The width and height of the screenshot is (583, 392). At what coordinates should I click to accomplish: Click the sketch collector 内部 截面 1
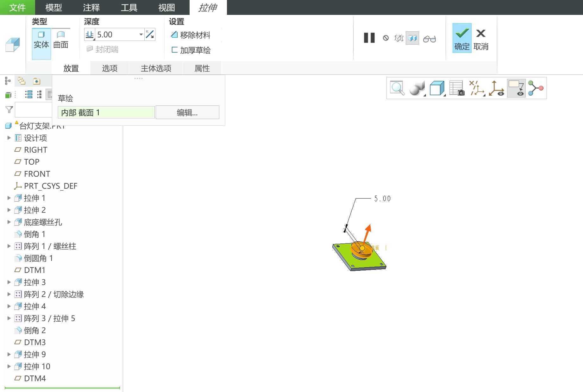click(106, 112)
